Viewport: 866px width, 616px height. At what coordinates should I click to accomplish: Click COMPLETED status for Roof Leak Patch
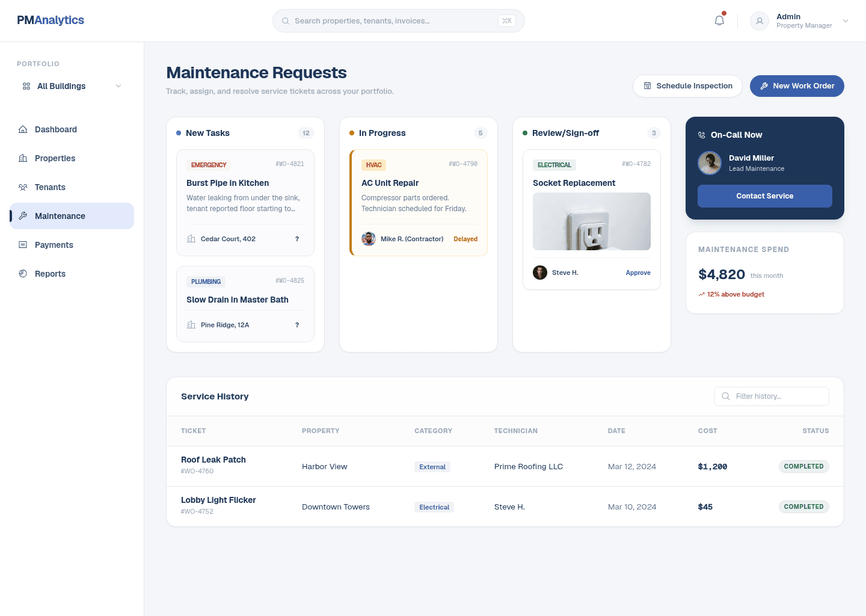[x=804, y=466]
